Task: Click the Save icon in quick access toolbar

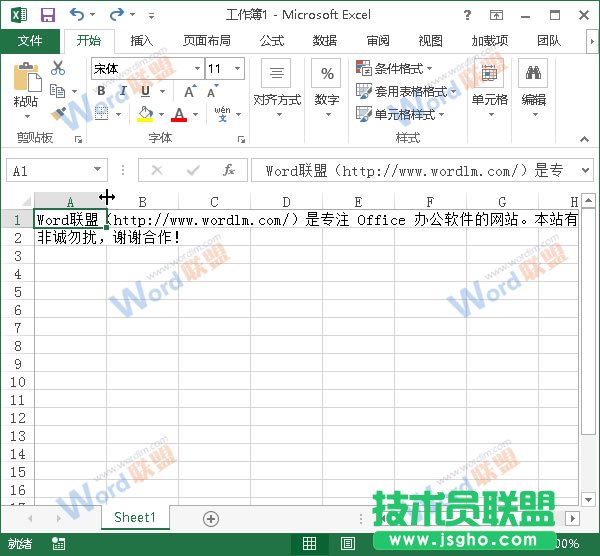Action: pos(48,15)
